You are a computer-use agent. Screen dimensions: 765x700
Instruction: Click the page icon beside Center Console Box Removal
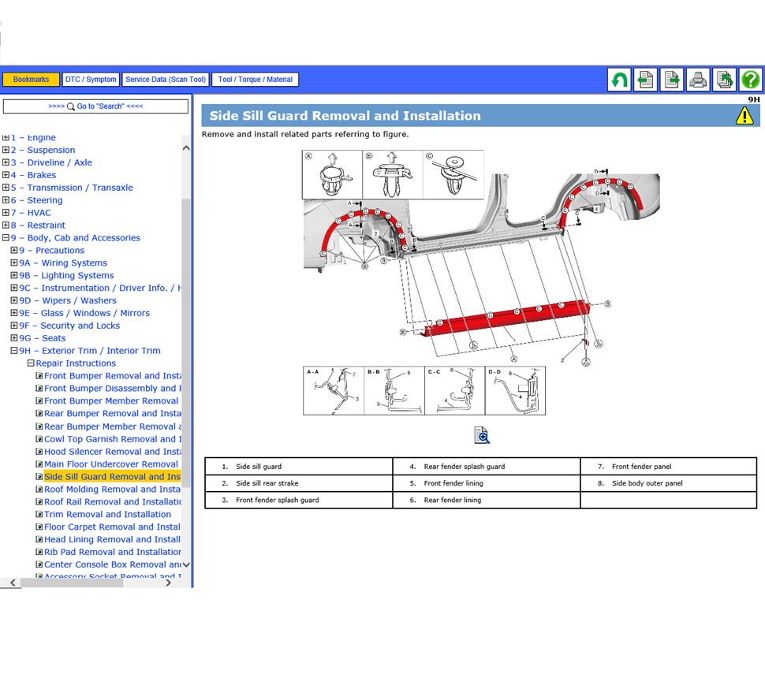tap(39, 564)
